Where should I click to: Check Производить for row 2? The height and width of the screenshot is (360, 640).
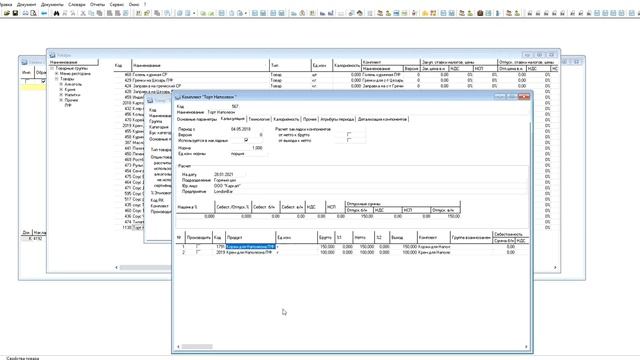(x=198, y=252)
